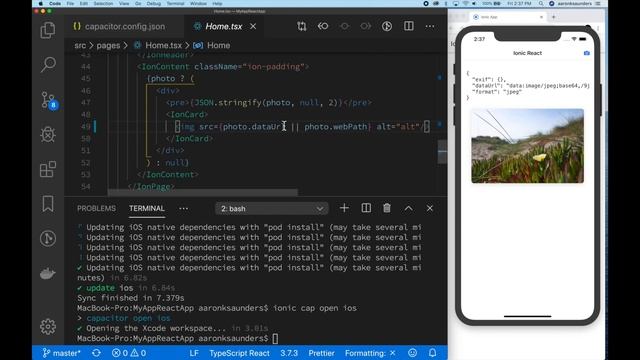The height and width of the screenshot is (360, 640).
Task: Tap the camera icon in Ionic React header
Action: click(x=587, y=53)
